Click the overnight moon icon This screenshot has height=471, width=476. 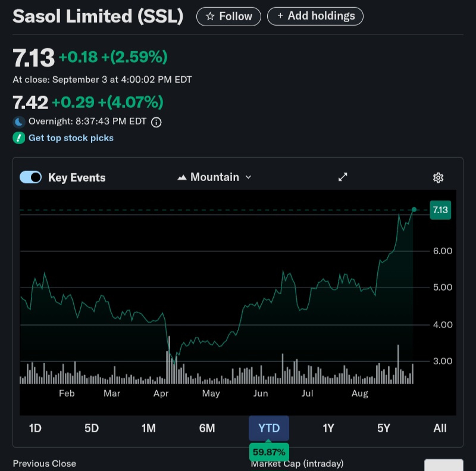pyautogui.click(x=19, y=122)
